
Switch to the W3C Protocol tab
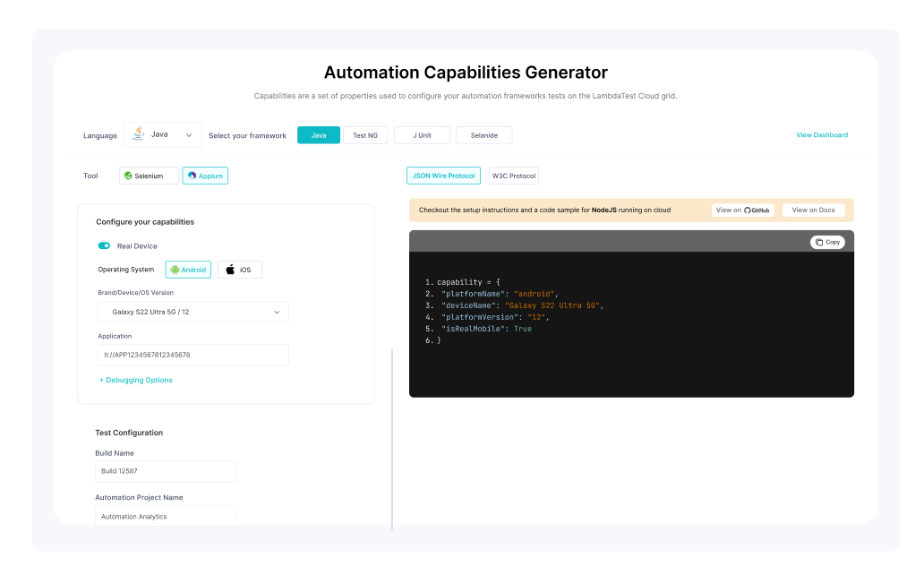(x=513, y=176)
